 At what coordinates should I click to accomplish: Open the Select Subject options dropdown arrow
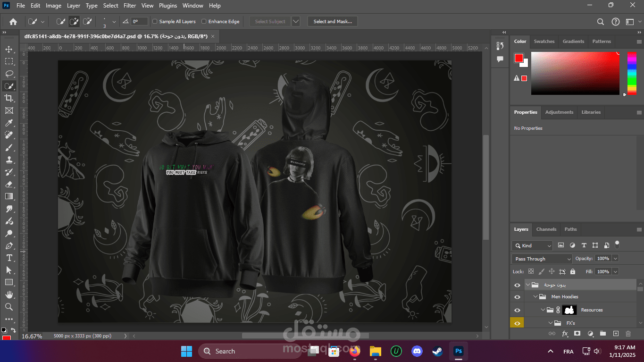[296, 21]
